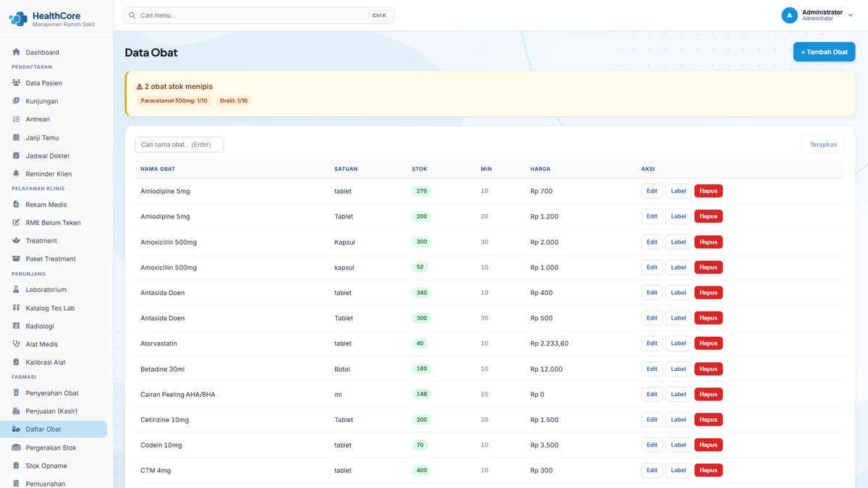Open Data Pasien patients icon
The height and width of the screenshot is (488, 868).
pyautogui.click(x=16, y=82)
